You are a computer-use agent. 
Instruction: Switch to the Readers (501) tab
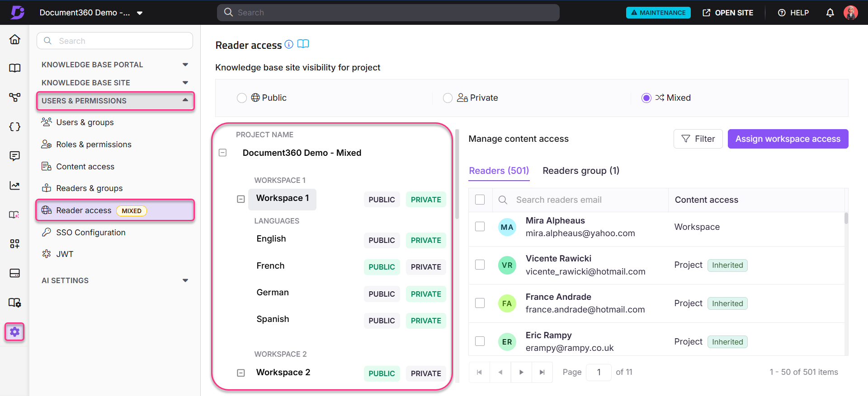click(x=499, y=171)
